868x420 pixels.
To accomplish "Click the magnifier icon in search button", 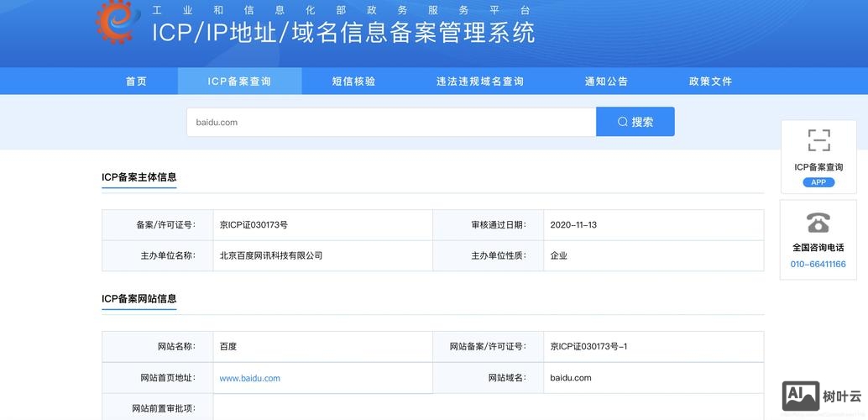I will [x=623, y=122].
